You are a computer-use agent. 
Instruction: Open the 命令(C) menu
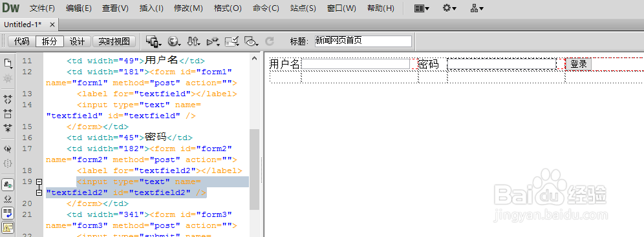point(266,8)
